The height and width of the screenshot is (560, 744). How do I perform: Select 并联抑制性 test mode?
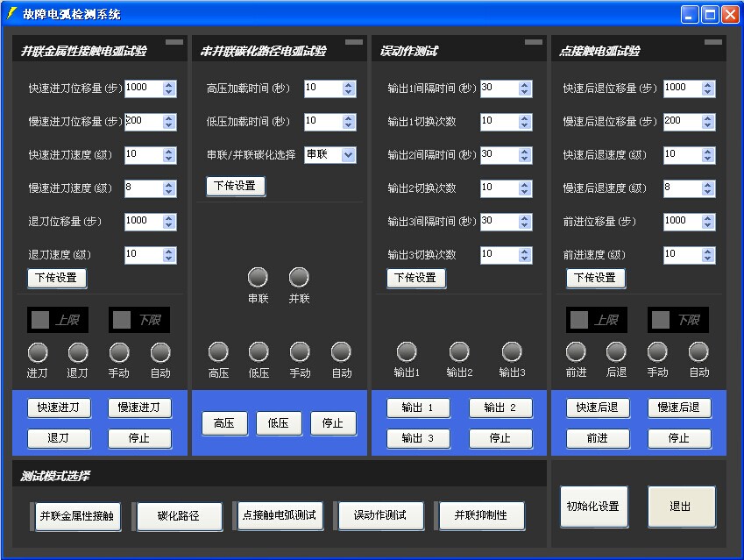(482, 515)
